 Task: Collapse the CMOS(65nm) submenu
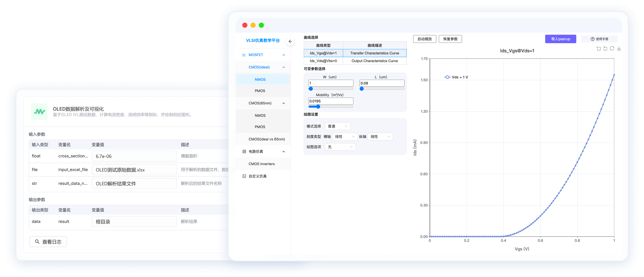tap(284, 103)
